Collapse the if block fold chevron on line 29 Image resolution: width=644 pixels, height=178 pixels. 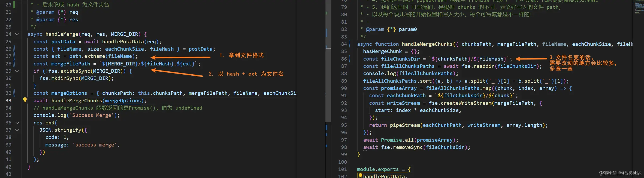[17, 71]
